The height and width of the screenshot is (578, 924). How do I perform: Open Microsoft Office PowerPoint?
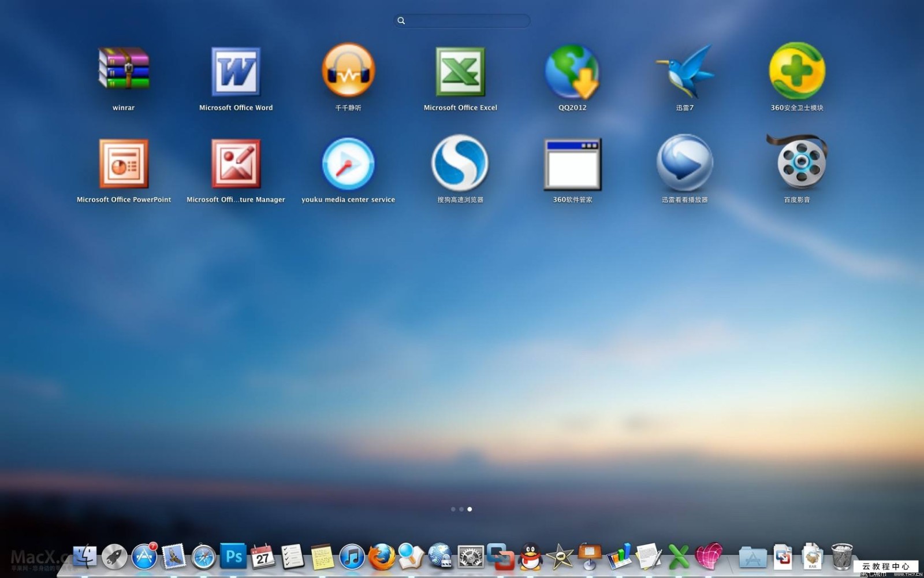tap(123, 165)
